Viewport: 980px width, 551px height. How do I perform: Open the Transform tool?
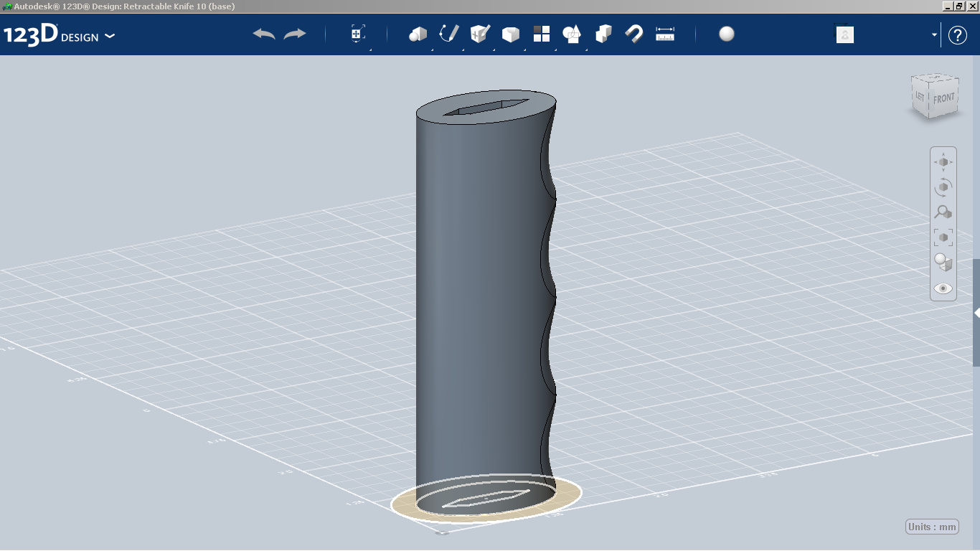click(x=357, y=32)
